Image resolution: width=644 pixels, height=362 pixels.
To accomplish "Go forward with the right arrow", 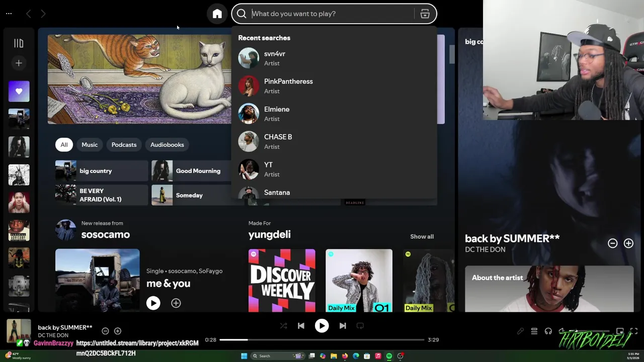I will coord(43,14).
